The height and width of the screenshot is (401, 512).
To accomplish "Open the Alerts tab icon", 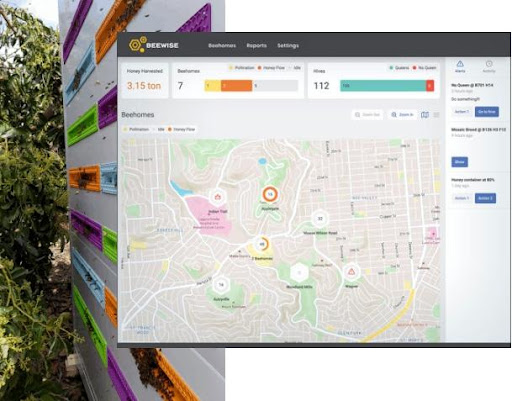I will (460, 63).
